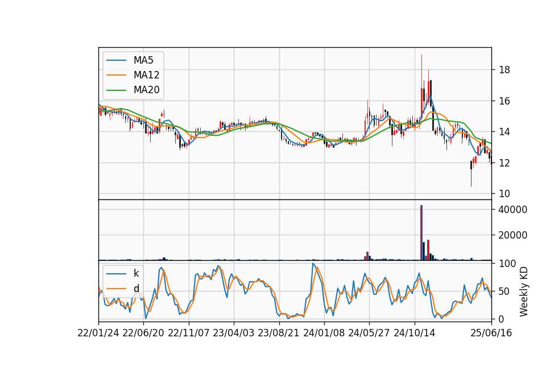
Task: Click the long lower-wick candle near 25/06/16
Action: click(x=471, y=173)
